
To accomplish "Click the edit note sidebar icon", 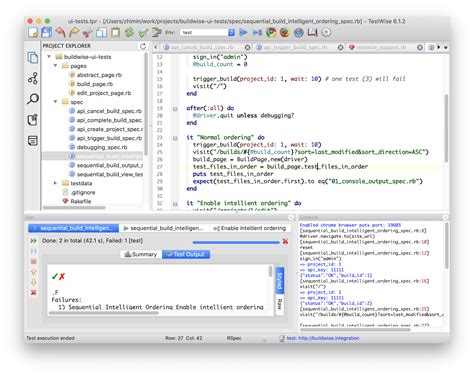I will (x=33, y=120).
